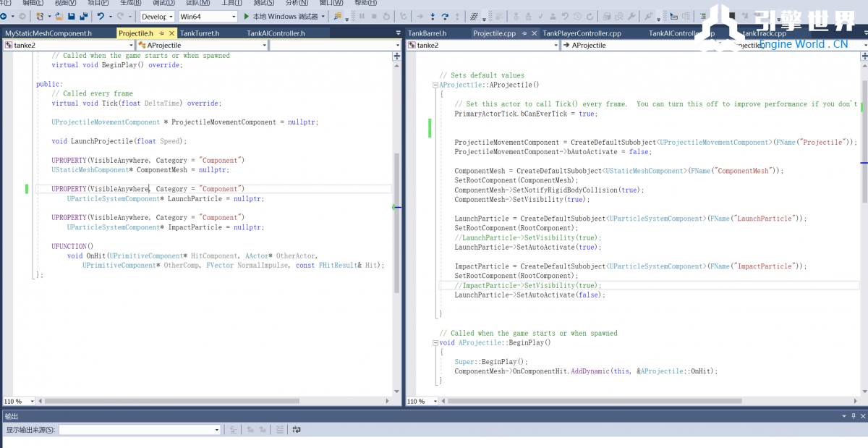868x448 pixels.
Task: Click the UFUNCTION() line in Projectile.h
Action: click(72, 246)
